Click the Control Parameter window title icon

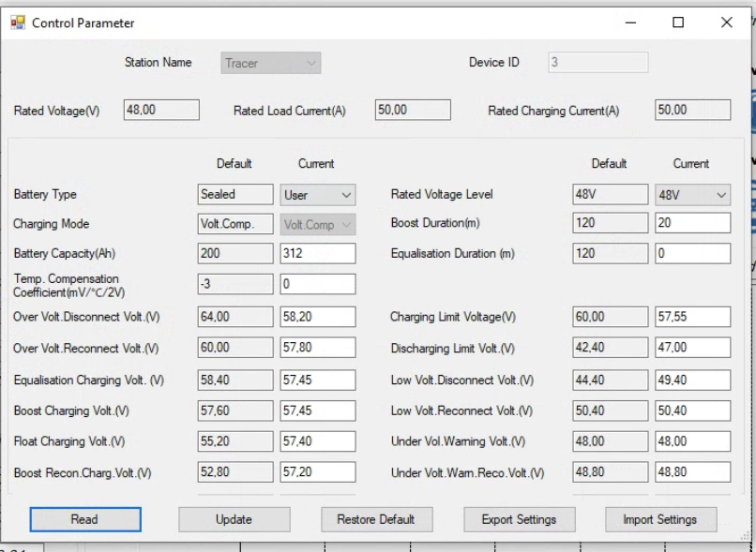[x=18, y=22]
